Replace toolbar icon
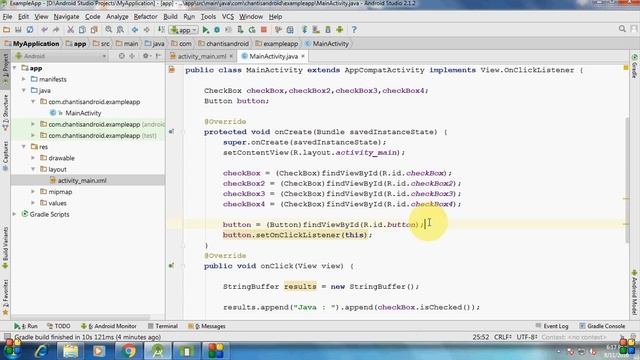The height and width of the screenshot is (360, 640). pos(120,29)
